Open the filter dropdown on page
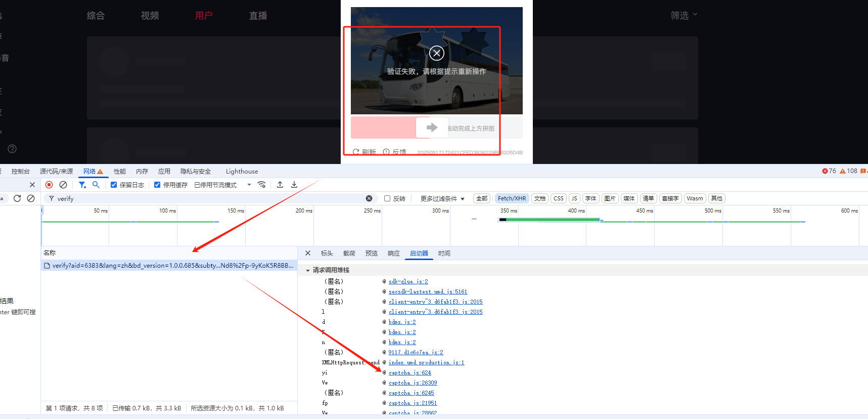The height and width of the screenshot is (419, 868). (x=684, y=16)
